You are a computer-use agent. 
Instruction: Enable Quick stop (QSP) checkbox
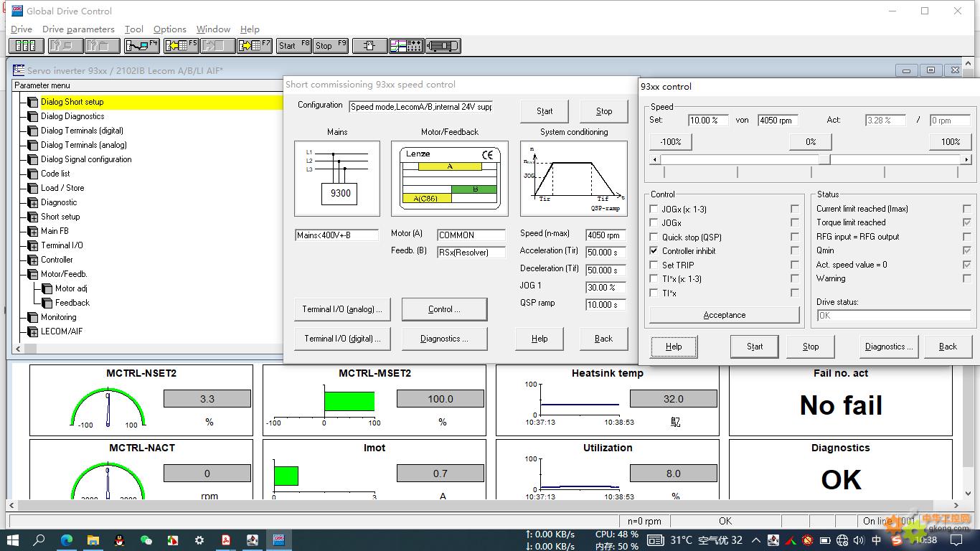654,237
